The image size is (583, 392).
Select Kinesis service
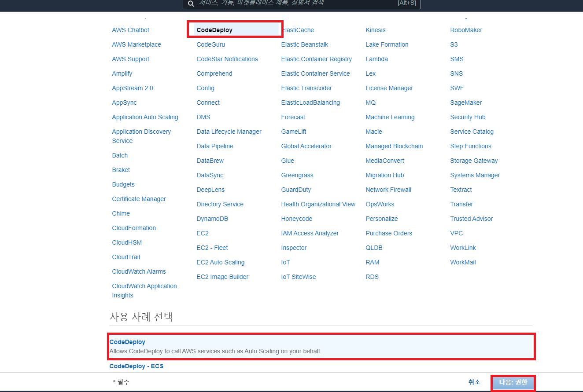[x=376, y=30]
